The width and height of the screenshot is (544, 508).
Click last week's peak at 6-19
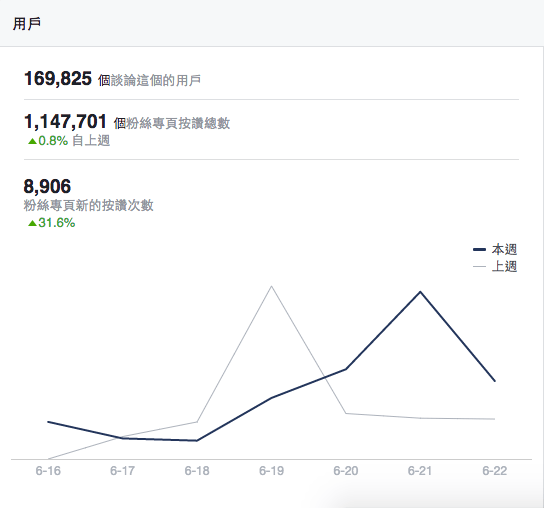[271, 286]
